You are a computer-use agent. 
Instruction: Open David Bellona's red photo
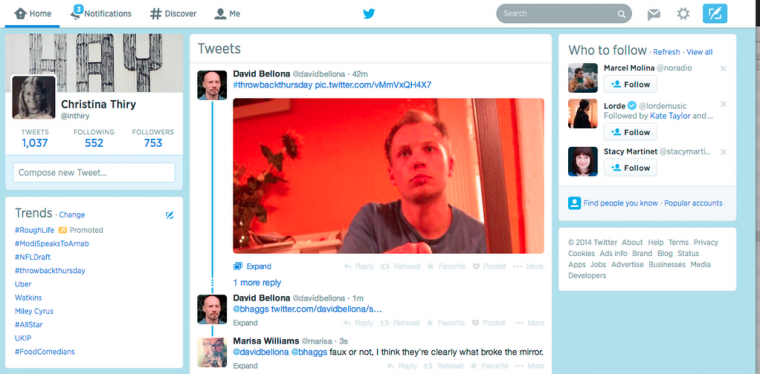388,176
